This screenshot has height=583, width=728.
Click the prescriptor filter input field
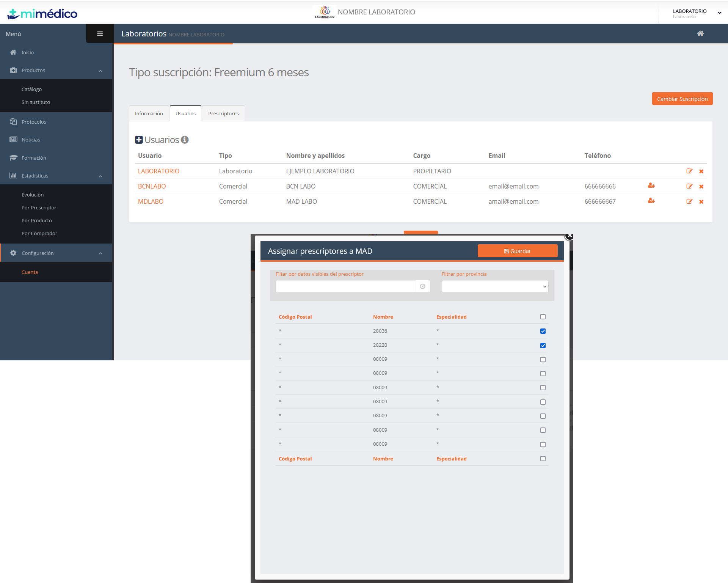(345, 286)
